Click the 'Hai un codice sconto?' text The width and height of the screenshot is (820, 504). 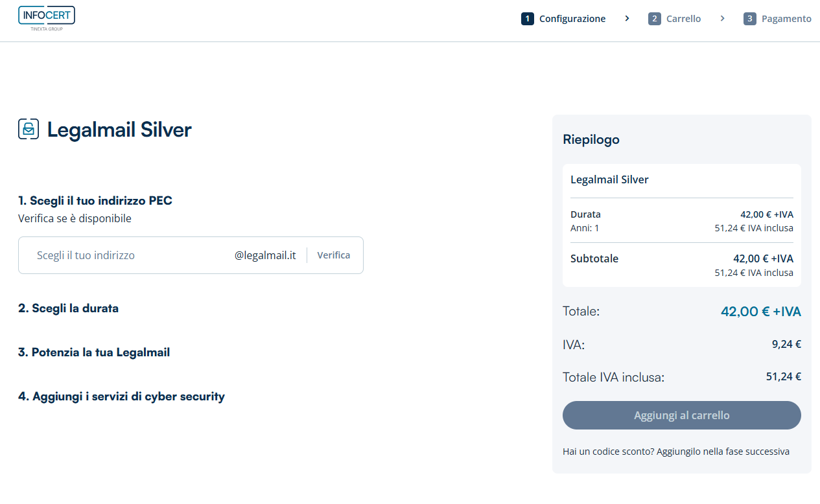(675, 452)
